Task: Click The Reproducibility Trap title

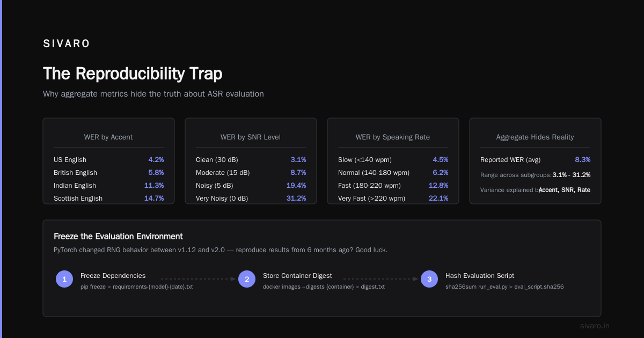Action: [x=133, y=74]
